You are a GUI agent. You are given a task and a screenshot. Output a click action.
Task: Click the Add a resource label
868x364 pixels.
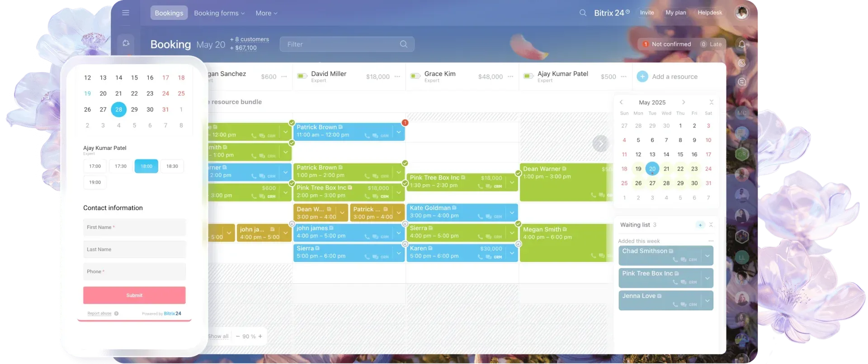(675, 77)
